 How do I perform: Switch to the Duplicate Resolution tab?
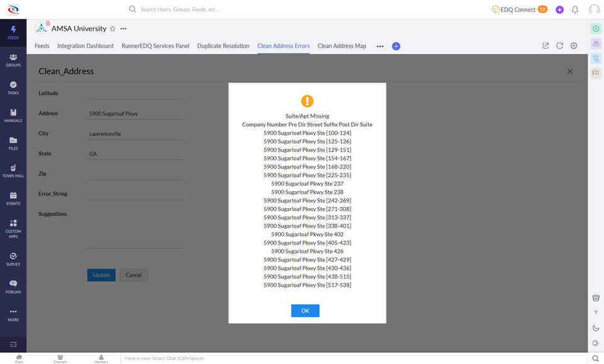[223, 46]
